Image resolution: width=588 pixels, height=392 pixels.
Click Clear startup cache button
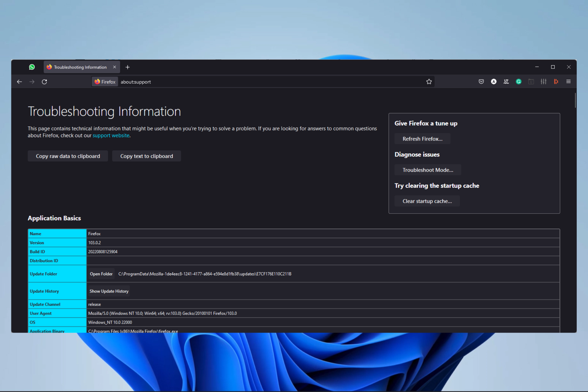(427, 201)
